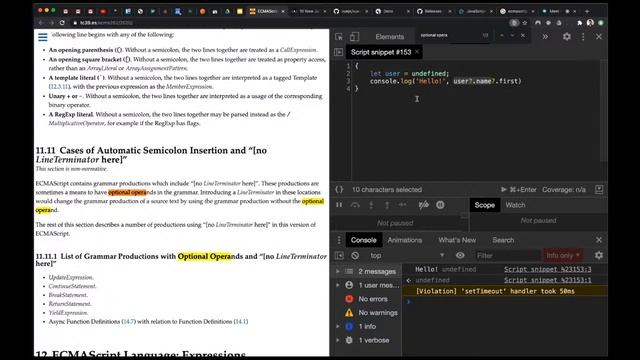
Task: Go to previous find-in-page match
Action: [x=502, y=36]
